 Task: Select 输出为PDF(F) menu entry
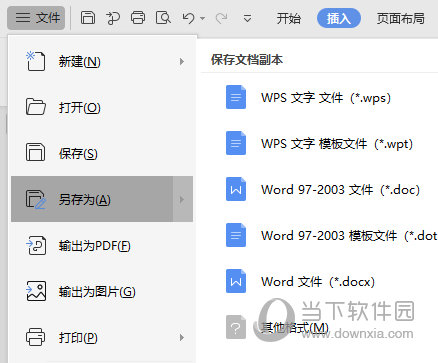tap(102, 246)
